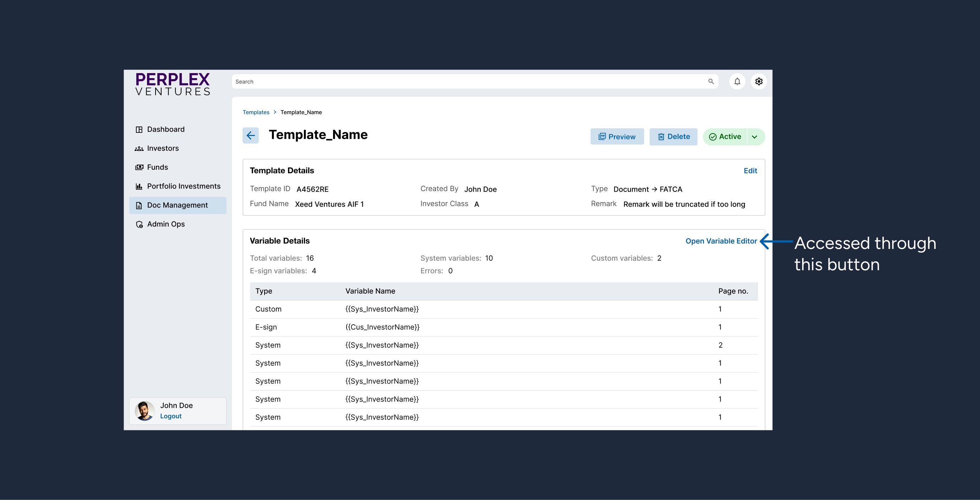Screen dimensions: 980x500
Task: Select Portfolio Investments in the sidebar
Action: (183, 186)
